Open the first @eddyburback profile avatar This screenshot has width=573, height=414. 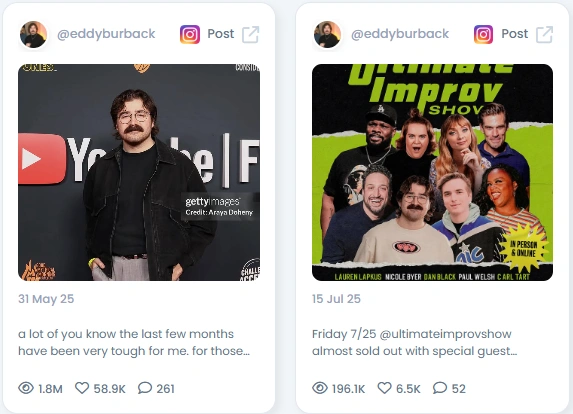(x=33, y=34)
